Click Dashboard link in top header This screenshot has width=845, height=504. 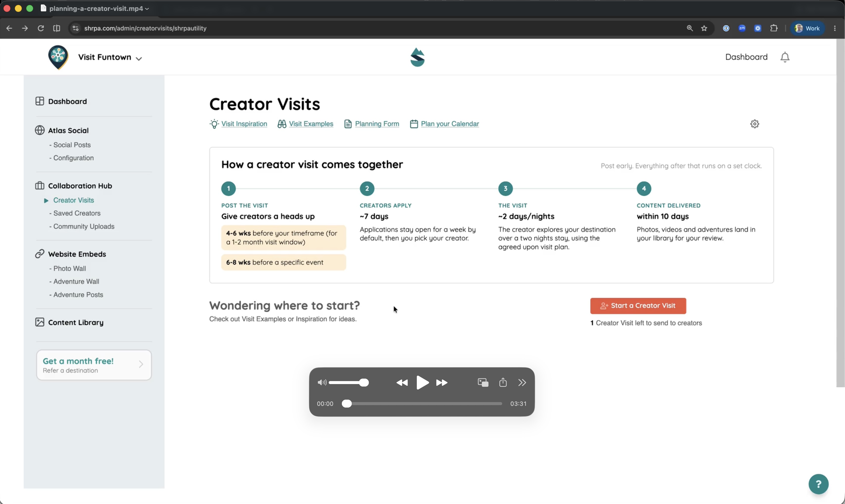click(746, 57)
